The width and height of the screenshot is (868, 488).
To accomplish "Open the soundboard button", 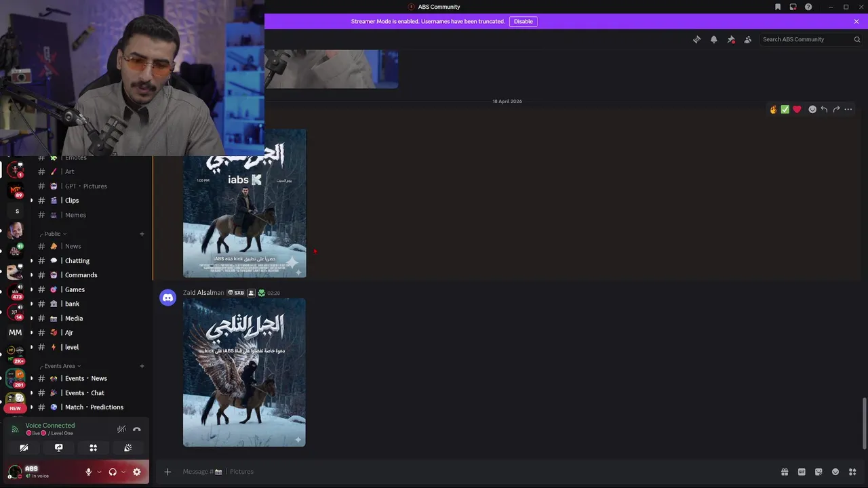I will pos(127,448).
